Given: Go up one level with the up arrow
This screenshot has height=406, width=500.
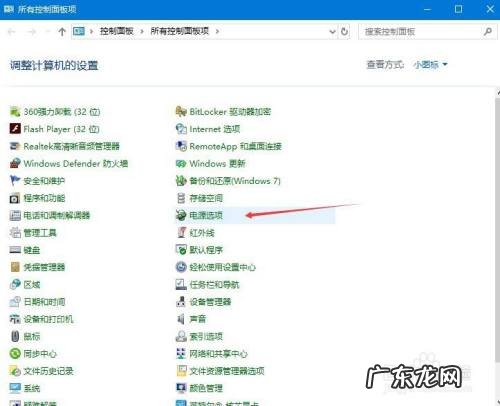Looking at the screenshot, I should click(x=62, y=32).
